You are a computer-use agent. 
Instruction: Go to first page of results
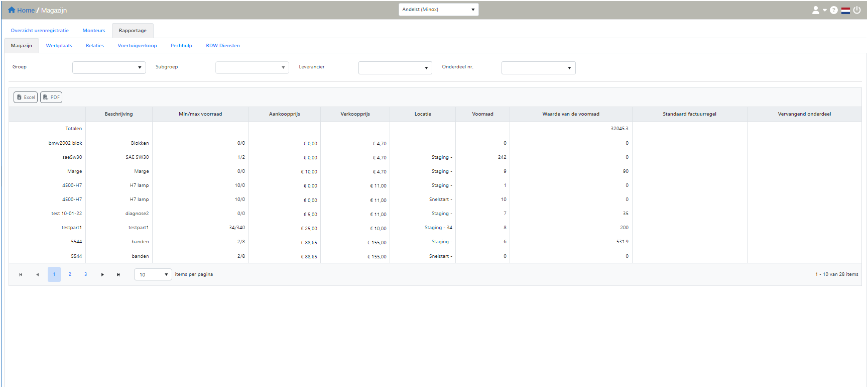[21, 274]
